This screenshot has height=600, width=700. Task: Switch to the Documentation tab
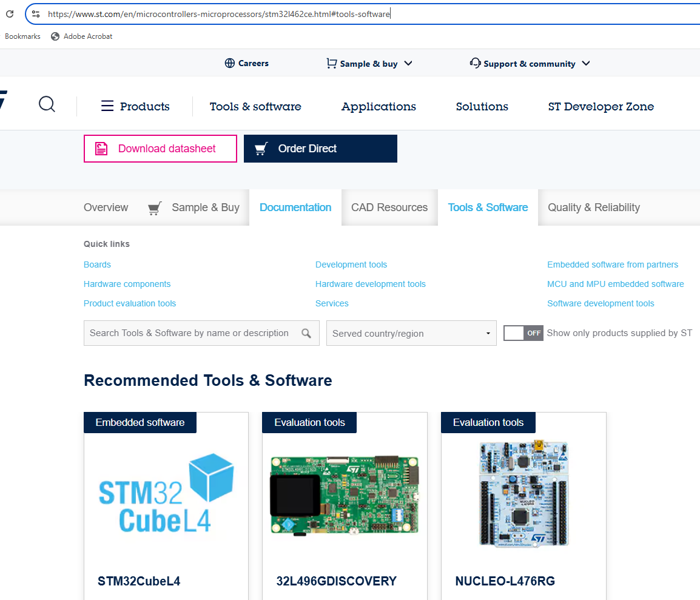click(x=295, y=207)
